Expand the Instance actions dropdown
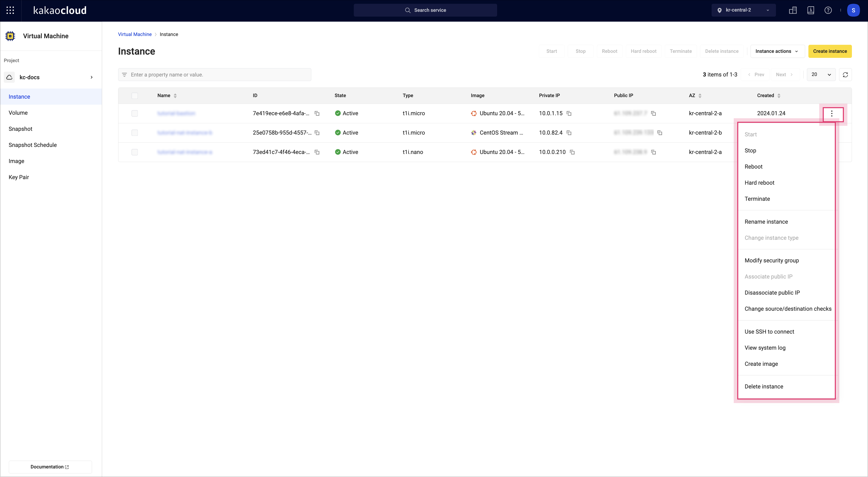868x477 pixels. 777,51
